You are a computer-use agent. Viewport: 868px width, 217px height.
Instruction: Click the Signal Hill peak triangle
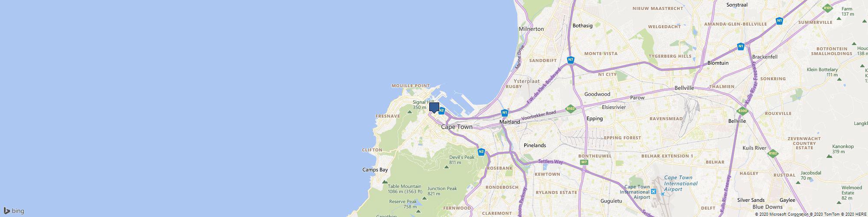[409, 112]
